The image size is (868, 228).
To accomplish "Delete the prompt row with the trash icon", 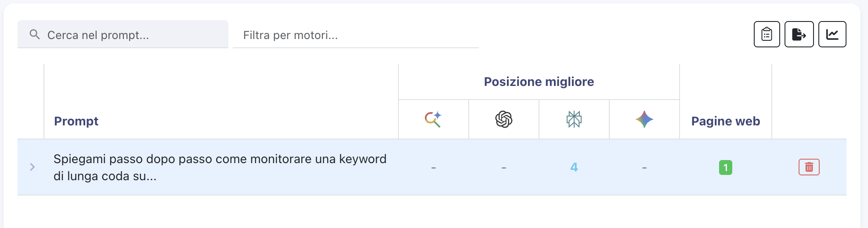I will tap(809, 167).
